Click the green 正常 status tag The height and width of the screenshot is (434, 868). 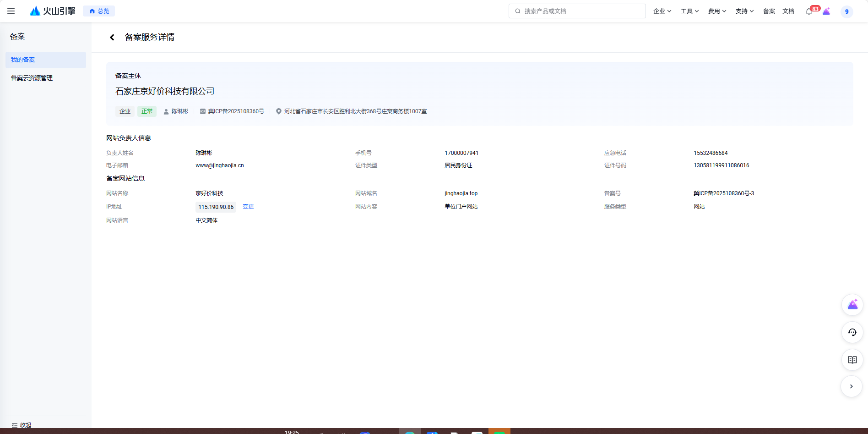click(x=147, y=111)
